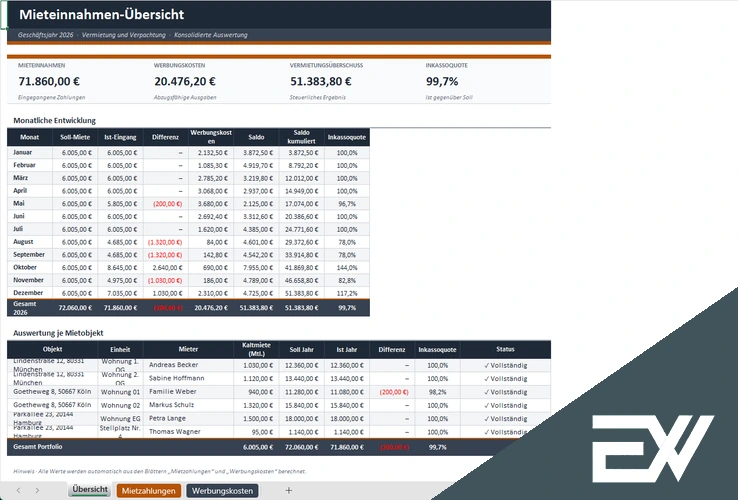Select the Mieteinnahmen-Übersicht title cell

(x=102, y=15)
